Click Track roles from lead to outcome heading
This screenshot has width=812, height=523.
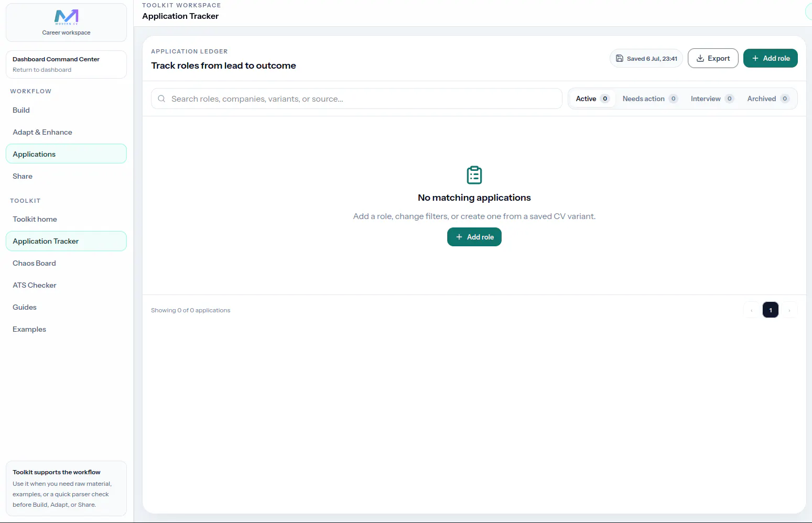point(223,66)
